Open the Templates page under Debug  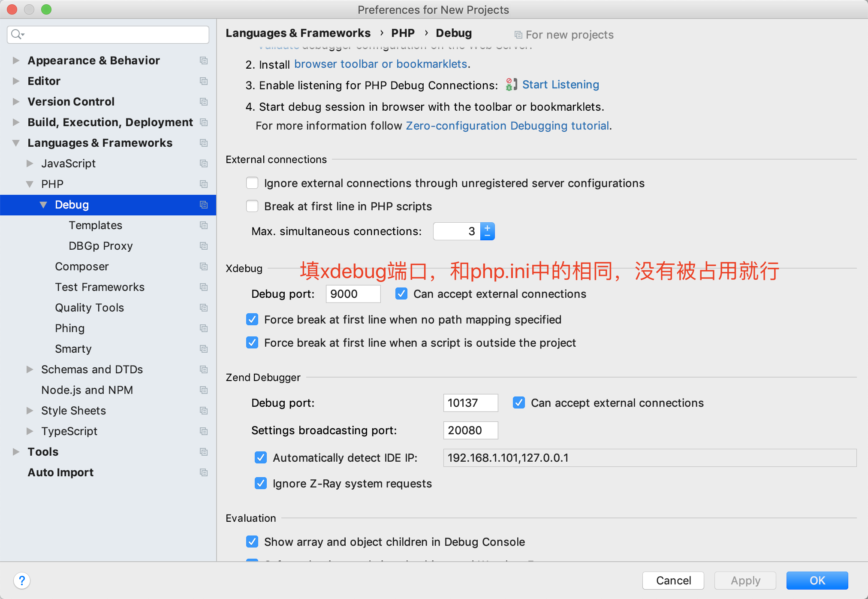[95, 225]
